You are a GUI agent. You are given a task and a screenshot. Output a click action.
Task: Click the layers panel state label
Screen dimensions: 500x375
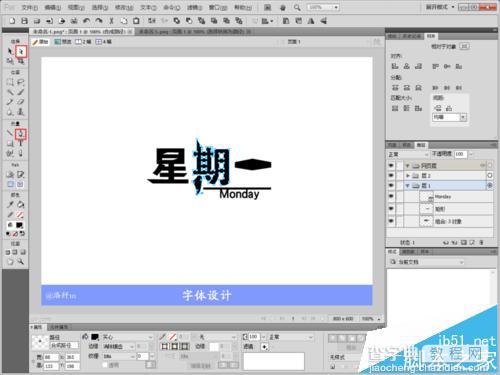[407, 242]
